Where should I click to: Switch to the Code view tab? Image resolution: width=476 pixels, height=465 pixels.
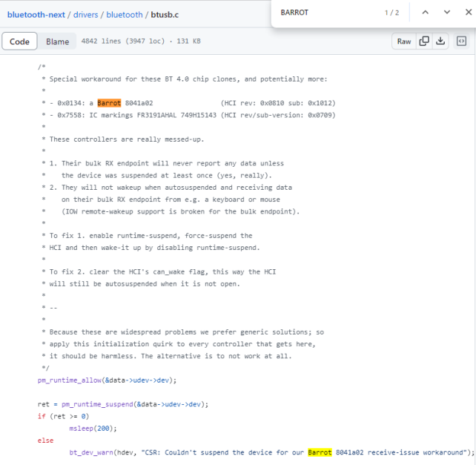click(19, 42)
